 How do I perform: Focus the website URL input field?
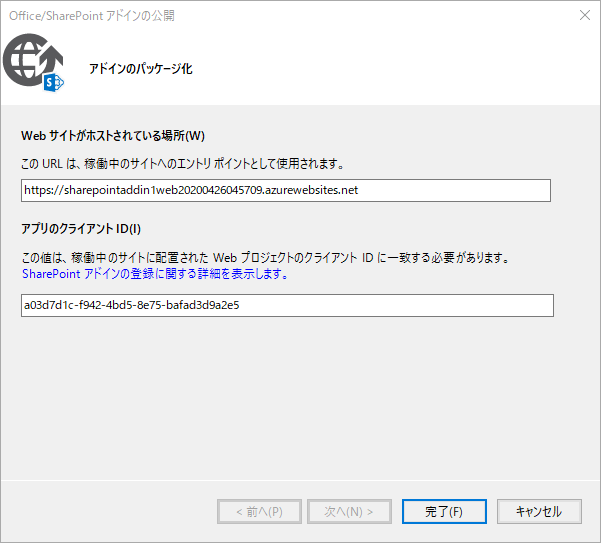285,190
